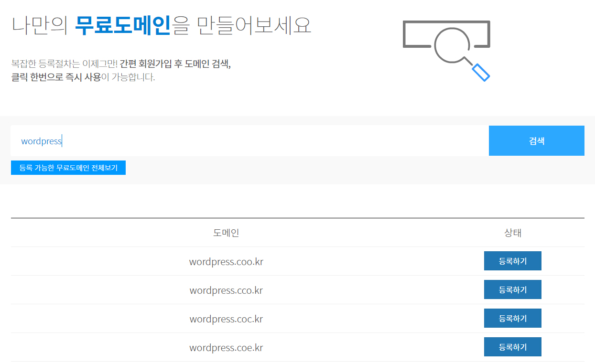Register the wordpress.coc.kr domain
The height and width of the screenshot is (364, 595).
click(x=513, y=318)
